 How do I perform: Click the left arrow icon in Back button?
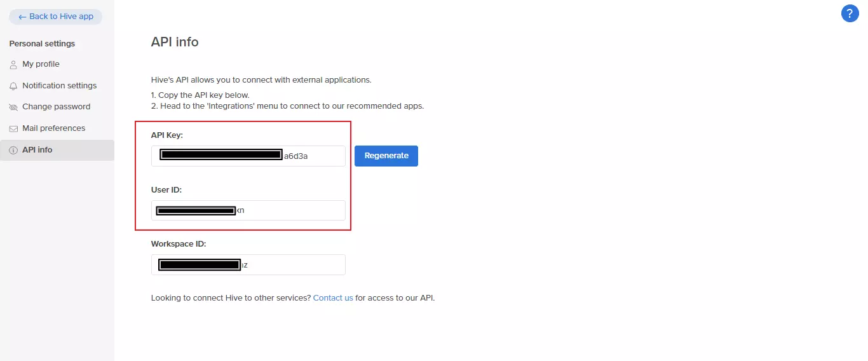22,17
